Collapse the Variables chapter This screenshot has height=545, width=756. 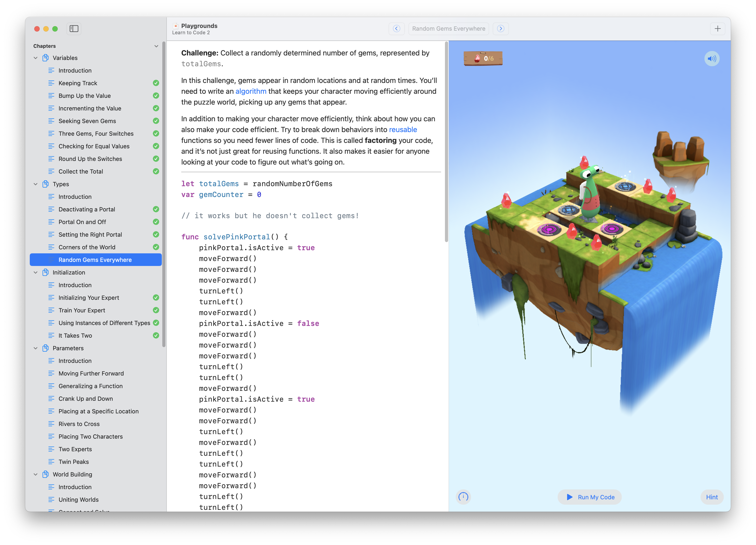pos(36,58)
